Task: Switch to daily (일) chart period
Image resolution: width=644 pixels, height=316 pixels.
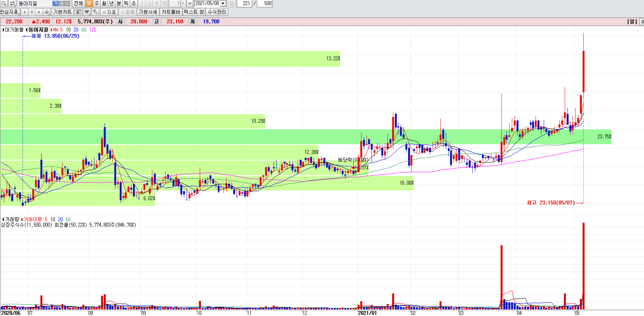Action: point(89,3)
